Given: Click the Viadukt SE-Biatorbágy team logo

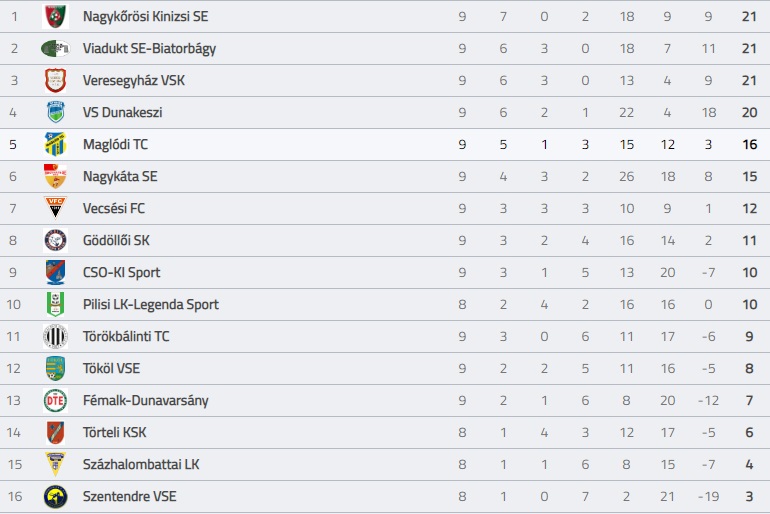Looking at the screenshot, I should coord(55,48).
